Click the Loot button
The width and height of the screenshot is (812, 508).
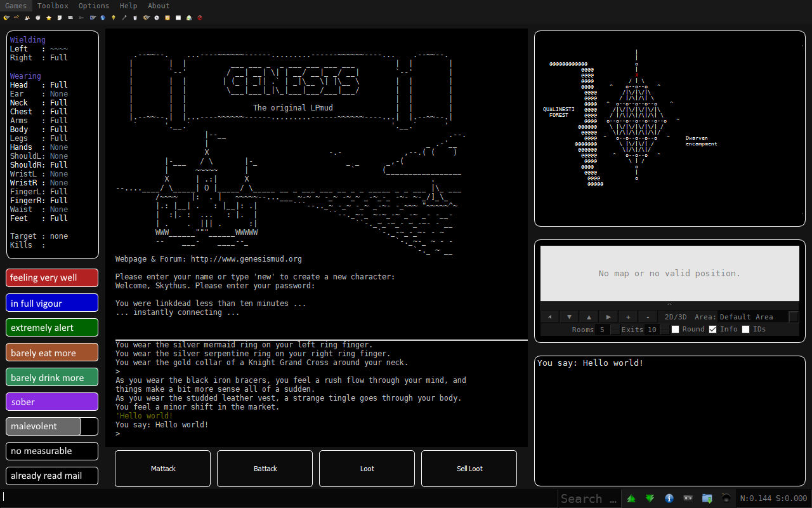tap(367, 469)
